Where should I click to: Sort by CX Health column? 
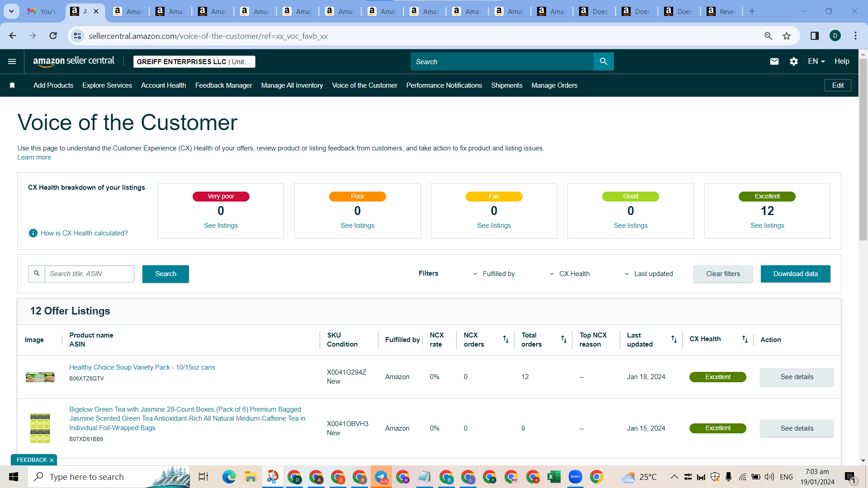coord(745,339)
